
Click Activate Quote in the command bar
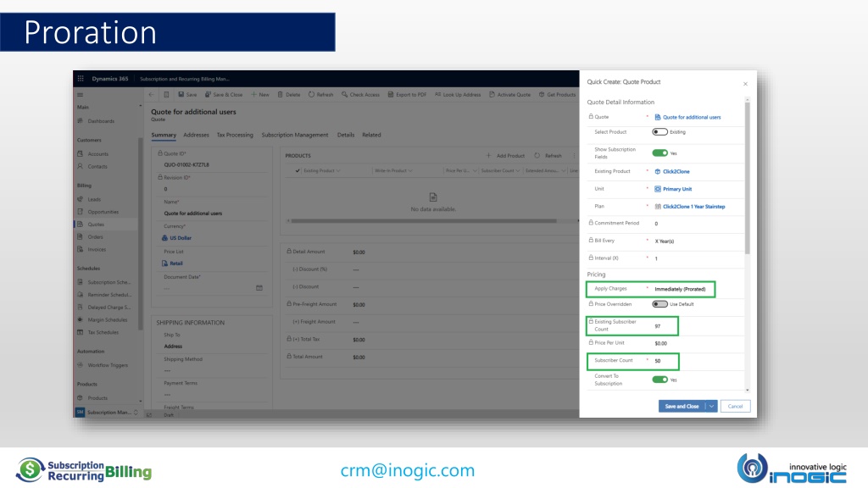(509, 95)
